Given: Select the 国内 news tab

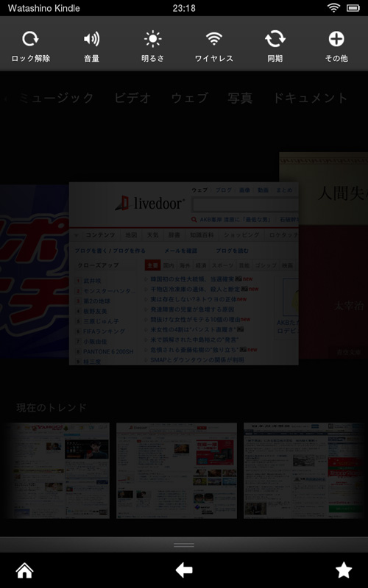Looking at the screenshot, I should tap(169, 265).
